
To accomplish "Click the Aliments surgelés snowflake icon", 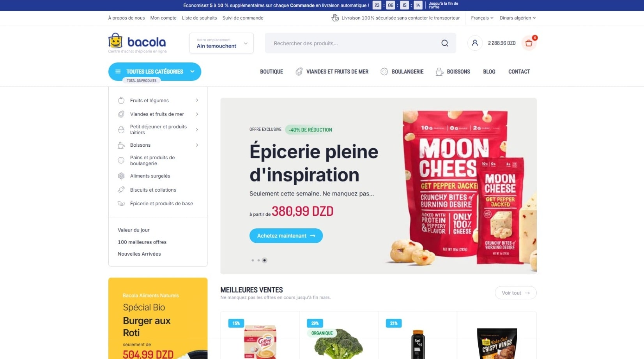I will 121,176.
